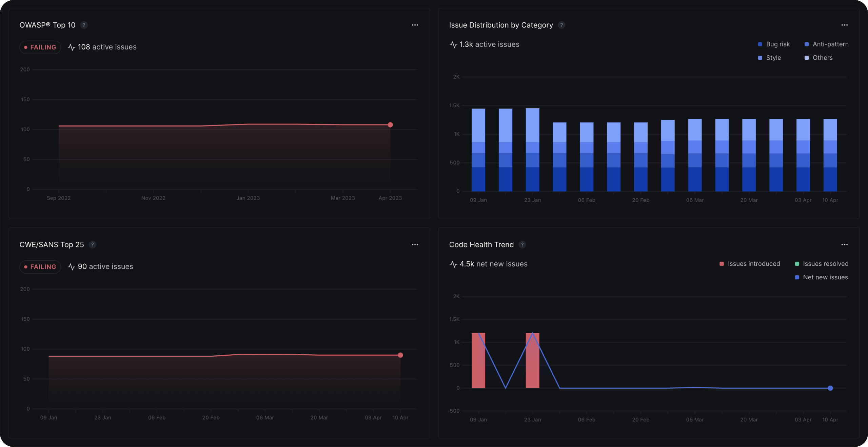The width and height of the screenshot is (868, 447).
Task: Click pulse icon beside 1.3k active issues
Action: point(453,44)
